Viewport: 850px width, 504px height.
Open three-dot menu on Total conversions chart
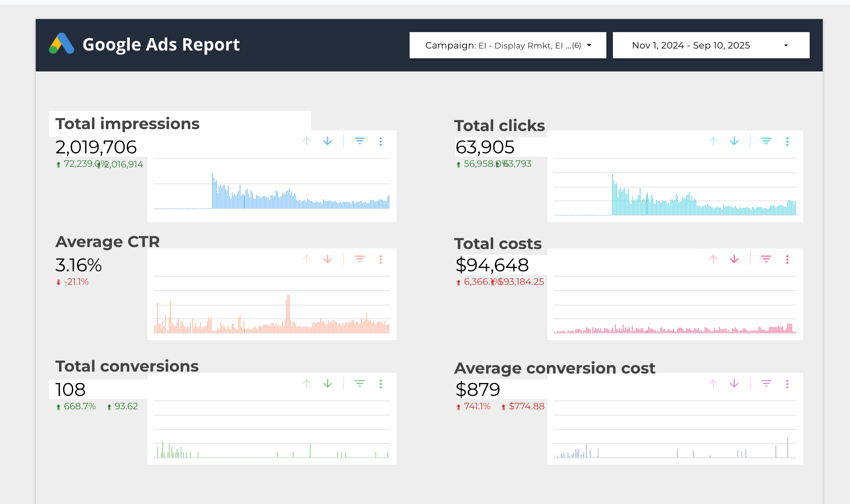381,384
